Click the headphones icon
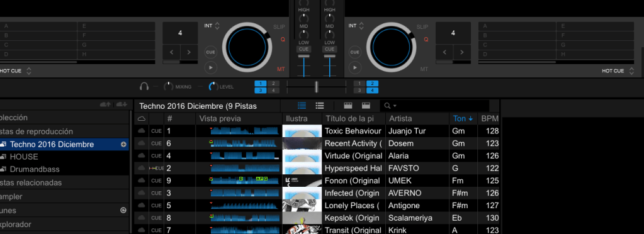The height and width of the screenshot is (234, 644). point(144,87)
